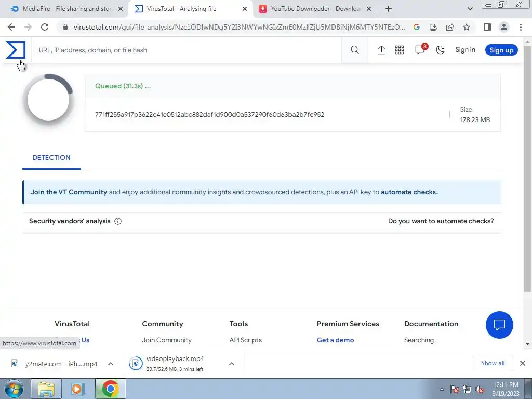Click the search magnifier icon

click(355, 50)
